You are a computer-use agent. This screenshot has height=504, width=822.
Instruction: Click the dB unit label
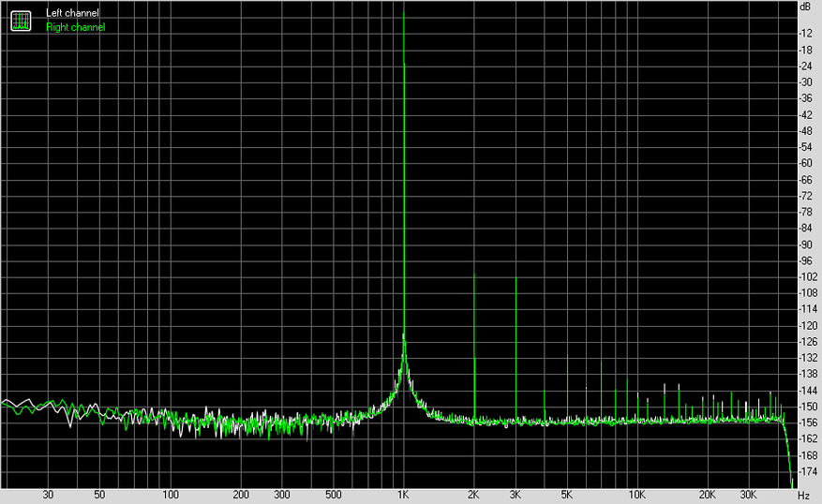point(805,7)
